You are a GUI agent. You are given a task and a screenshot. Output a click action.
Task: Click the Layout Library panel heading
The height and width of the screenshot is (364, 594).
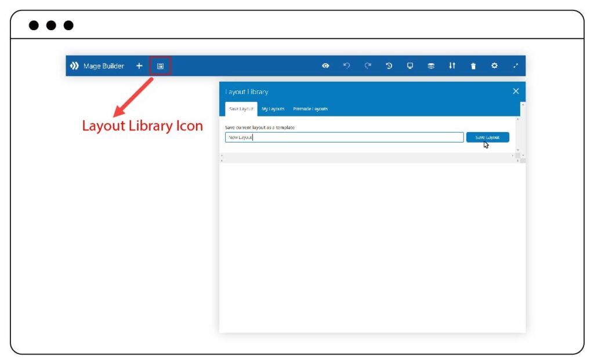247,92
